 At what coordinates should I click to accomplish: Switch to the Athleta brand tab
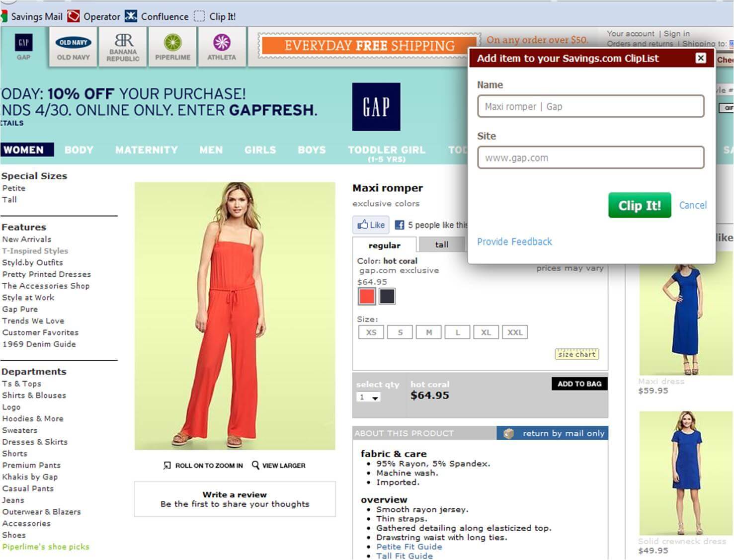point(222,47)
